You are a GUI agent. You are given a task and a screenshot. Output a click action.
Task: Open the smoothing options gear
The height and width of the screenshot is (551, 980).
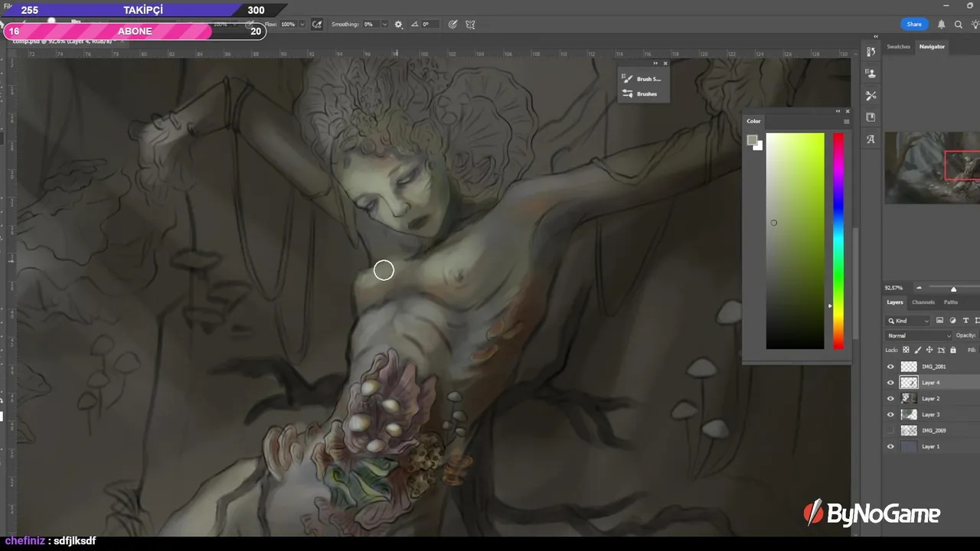pos(398,24)
